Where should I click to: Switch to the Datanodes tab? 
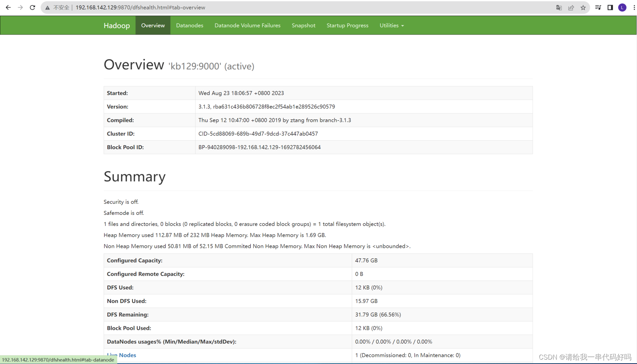click(190, 25)
